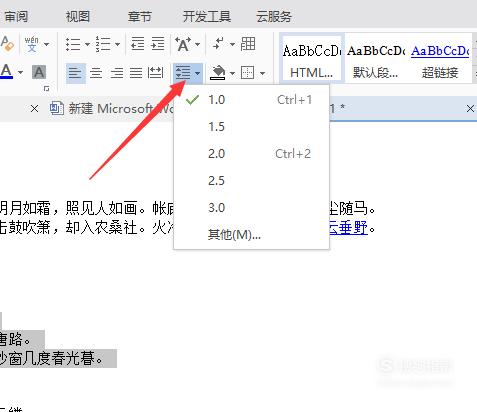The width and height of the screenshot is (477, 412).
Task: Apply distributed alignment
Action: point(156,73)
